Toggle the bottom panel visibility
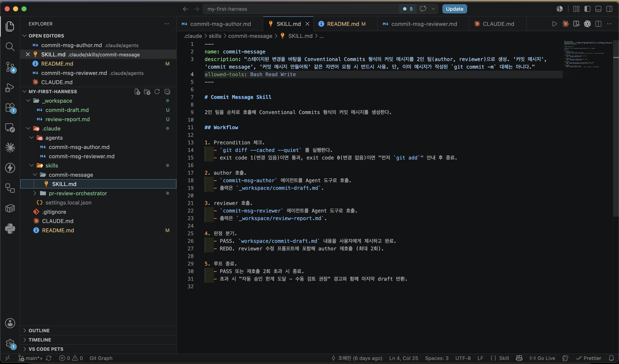The width and height of the screenshot is (619, 364). [x=598, y=9]
